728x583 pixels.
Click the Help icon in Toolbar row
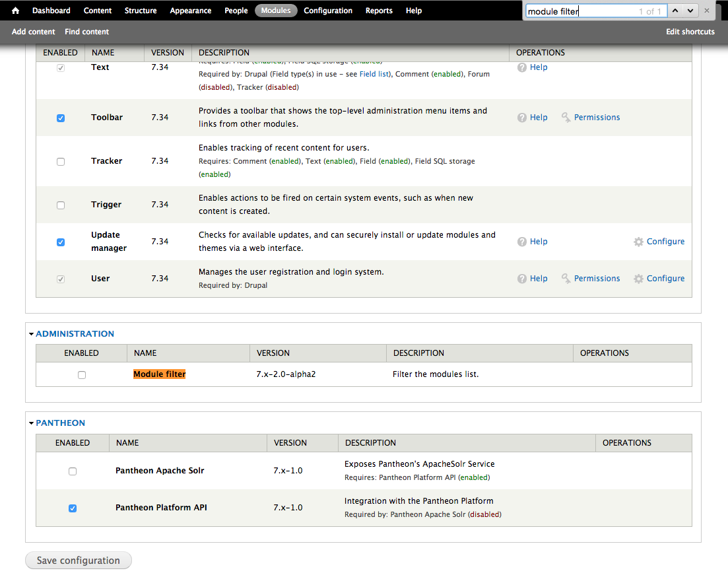[x=522, y=118]
